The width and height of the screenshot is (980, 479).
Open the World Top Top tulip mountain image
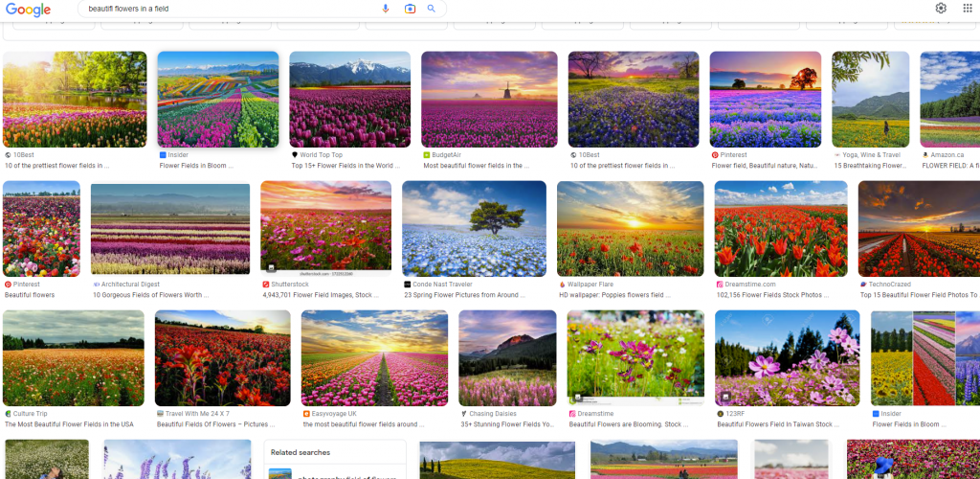350,100
